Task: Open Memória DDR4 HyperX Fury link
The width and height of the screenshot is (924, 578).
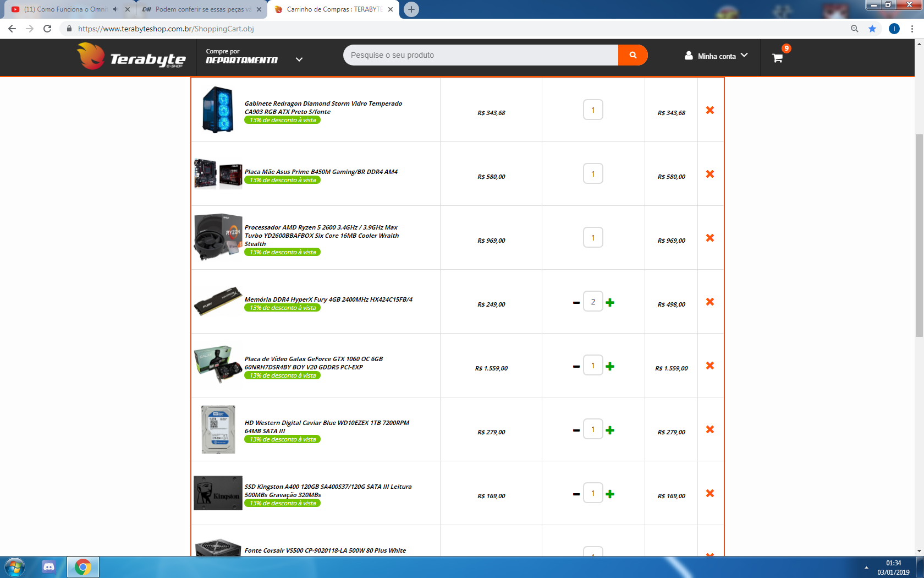Action: coord(328,299)
